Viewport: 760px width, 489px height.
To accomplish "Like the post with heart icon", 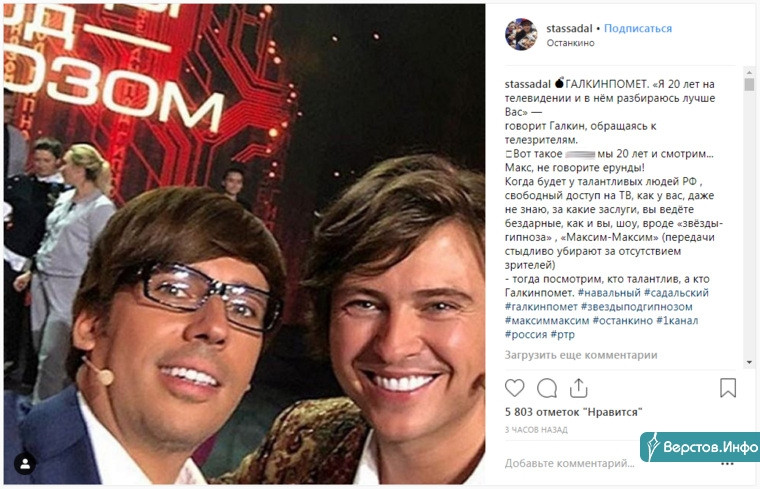I will click(x=514, y=388).
